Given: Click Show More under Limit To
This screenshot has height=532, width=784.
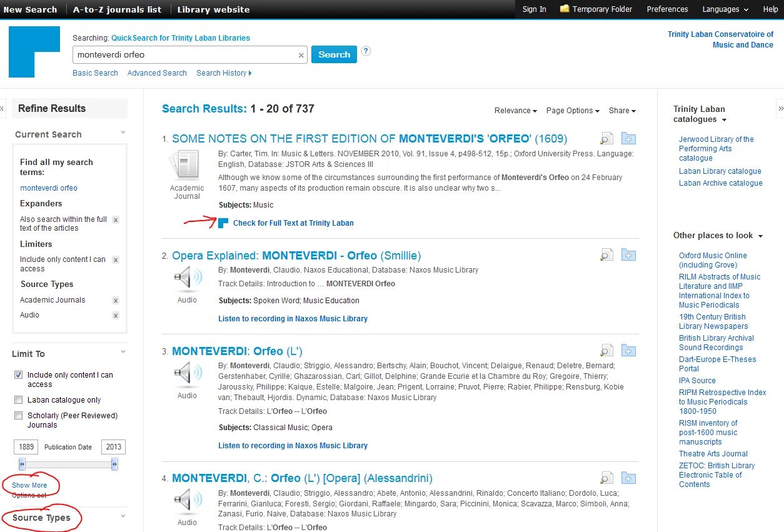Looking at the screenshot, I should 29,485.
